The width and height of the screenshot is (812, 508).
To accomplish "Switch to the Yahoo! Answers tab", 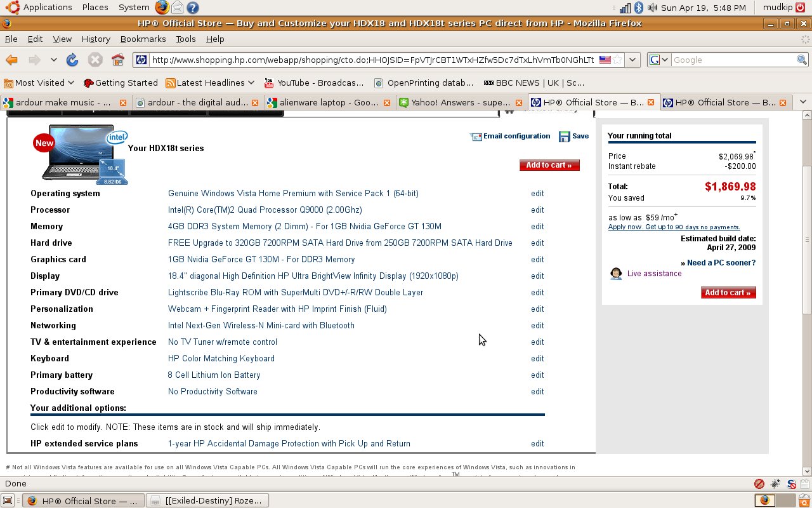I will pyautogui.click(x=461, y=102).
